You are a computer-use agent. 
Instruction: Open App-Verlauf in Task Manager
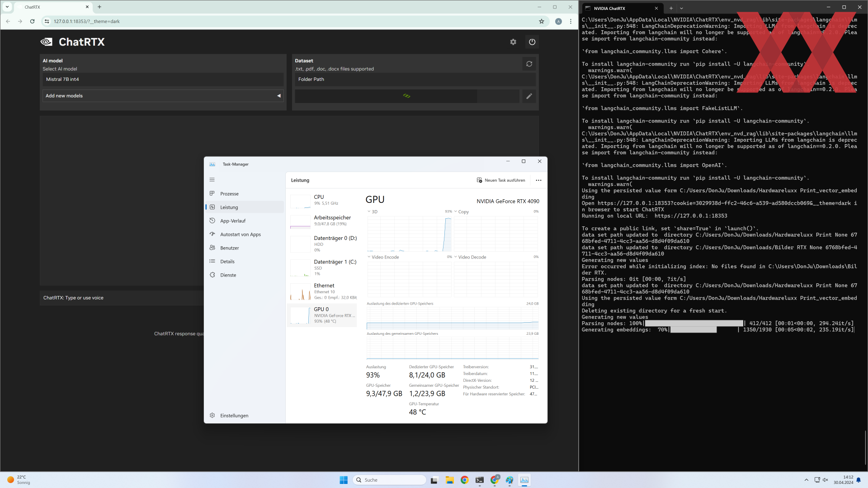[x=245, y=221]
